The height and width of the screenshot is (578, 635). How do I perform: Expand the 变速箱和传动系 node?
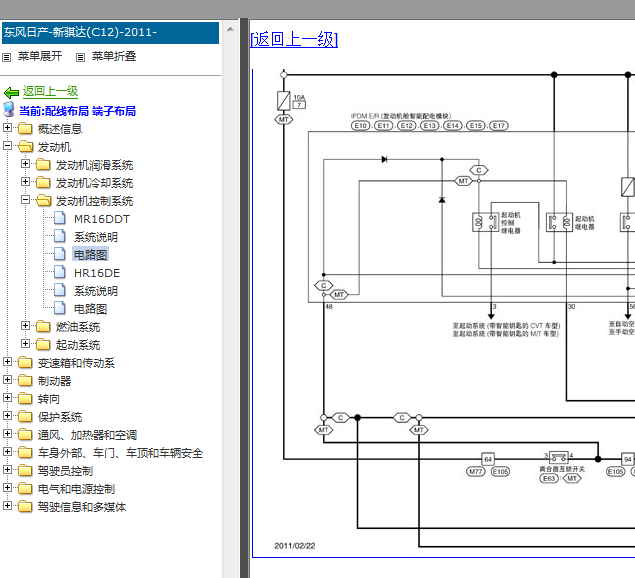(7, 361)
